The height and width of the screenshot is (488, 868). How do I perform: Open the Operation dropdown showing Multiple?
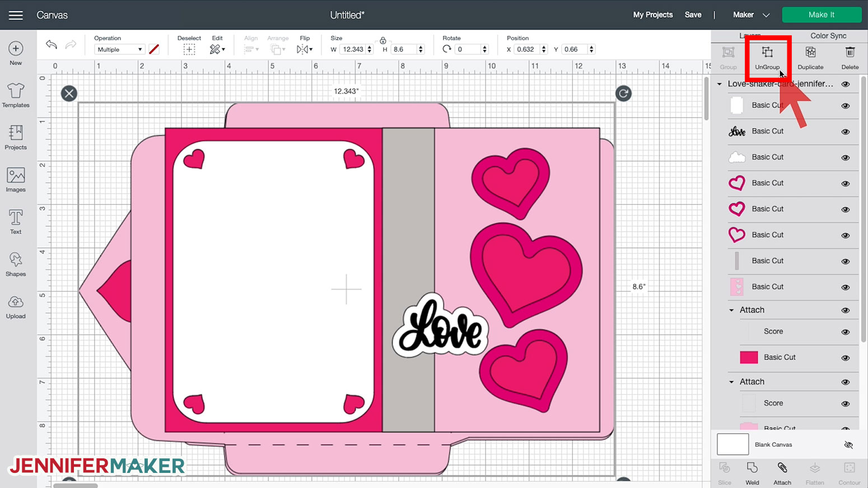point(119,49)
